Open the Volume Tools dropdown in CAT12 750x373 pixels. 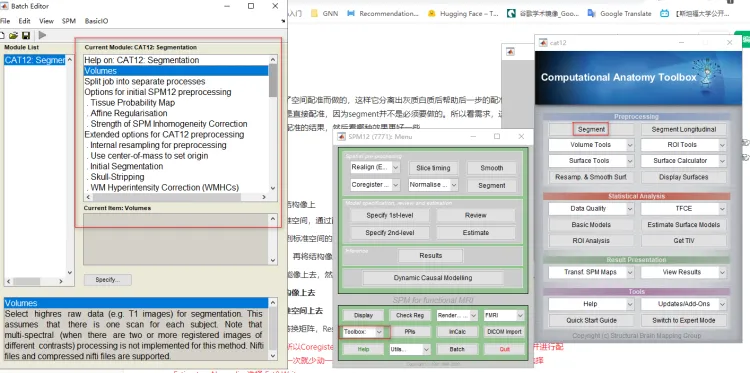click(x=592, y=145)
